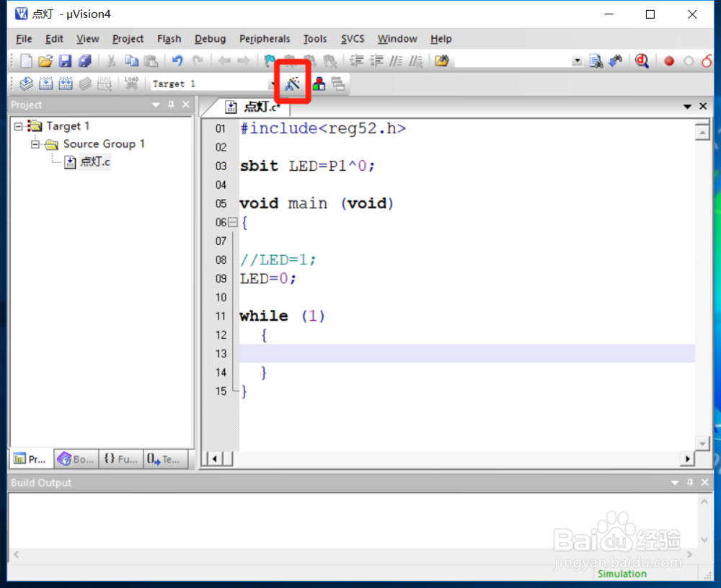Image resolution: width=721 pixels, height=588 pixels.
Task: Copy the selected text
Action: coord(131,61)
